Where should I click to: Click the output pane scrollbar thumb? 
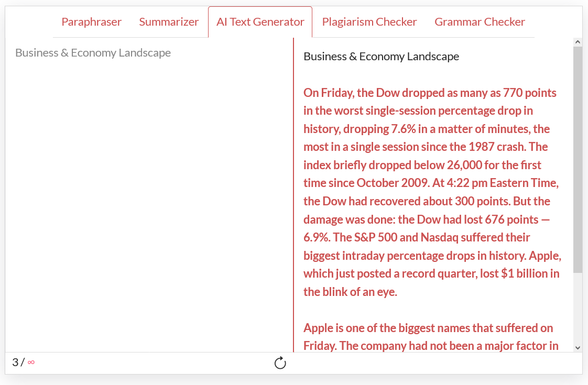coord(578,160)
